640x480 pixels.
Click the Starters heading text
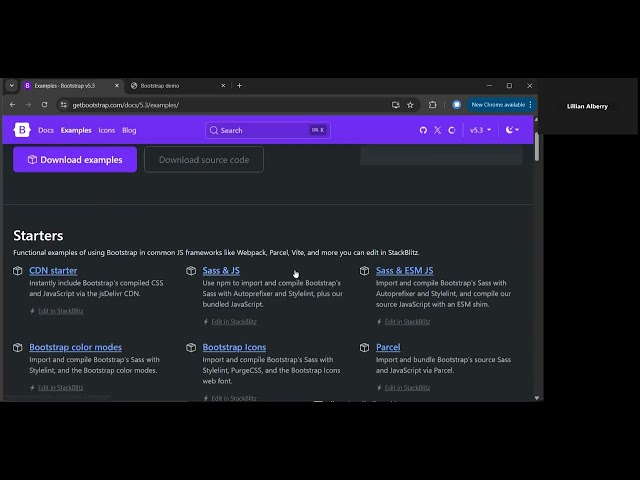tap(38, 236)
